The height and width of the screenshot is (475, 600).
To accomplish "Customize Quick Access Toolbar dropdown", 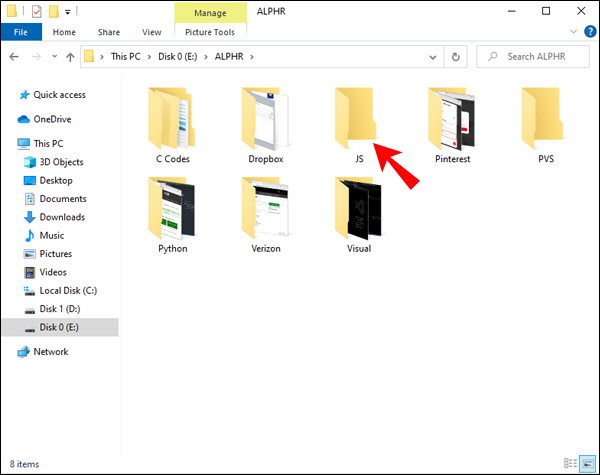I will pos(67,12).
